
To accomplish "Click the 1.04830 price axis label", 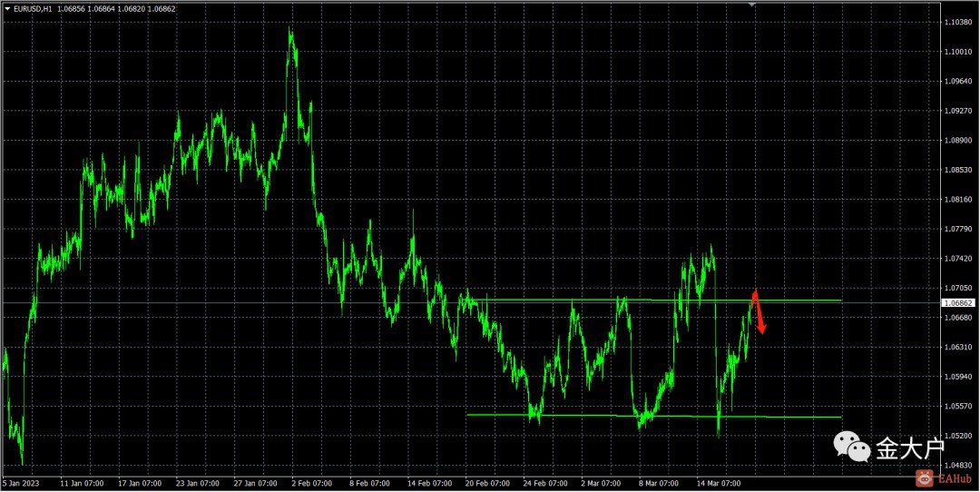I will (x=957, y=466).
